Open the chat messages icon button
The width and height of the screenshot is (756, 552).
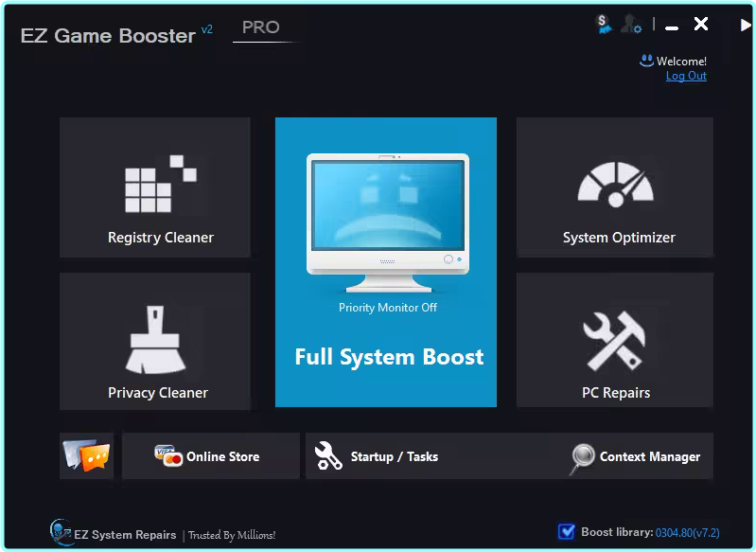[87, 455]
